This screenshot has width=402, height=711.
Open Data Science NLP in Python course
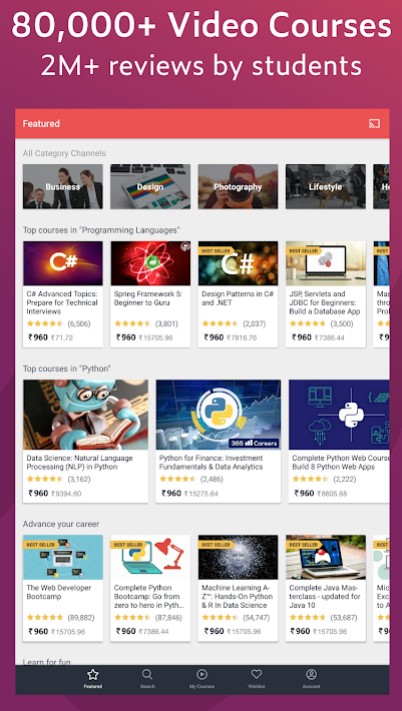pyautogui.click(x=85, y=441)
